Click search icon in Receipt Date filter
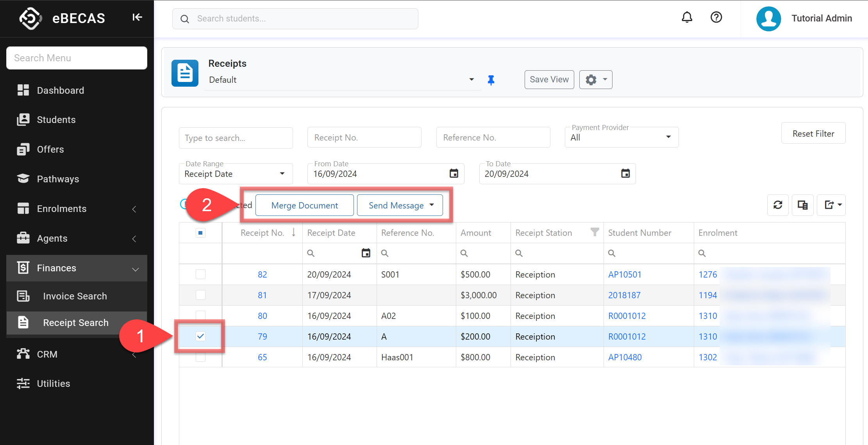 click(311, 253)
